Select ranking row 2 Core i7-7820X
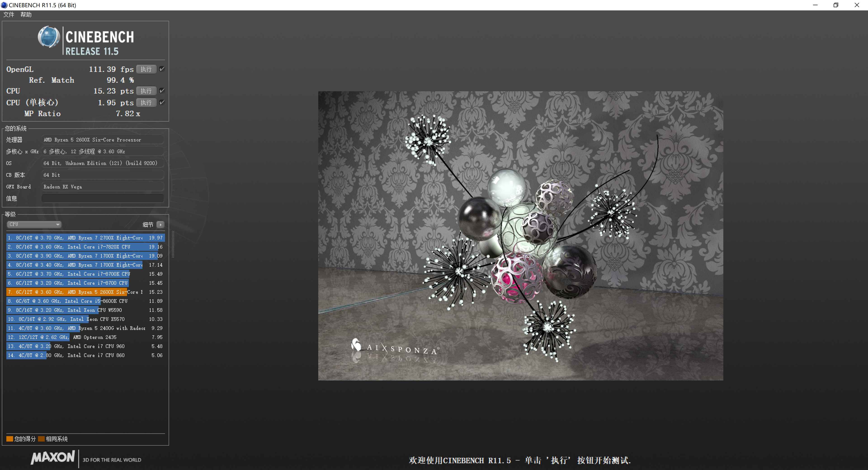This screenshot has height=470, width=868. pos(86,247)
